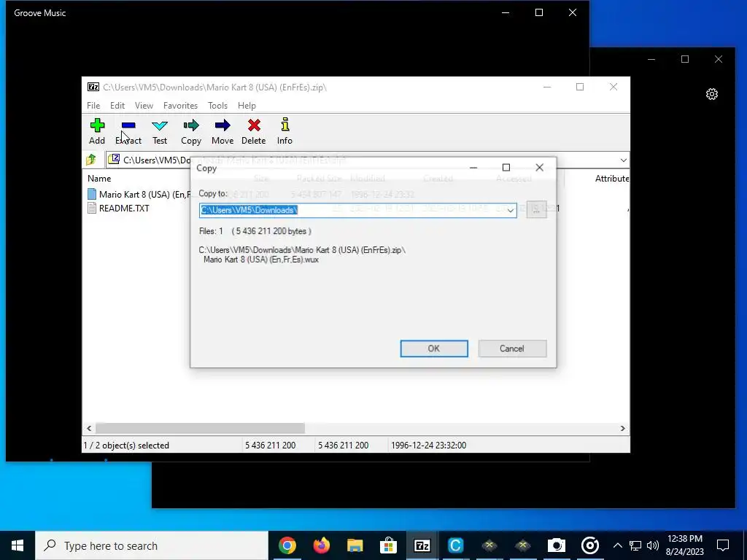This screenshot has height=560, width=747.
Task: Open Google Chrome from the taskbar
Action: click(287, 545)
